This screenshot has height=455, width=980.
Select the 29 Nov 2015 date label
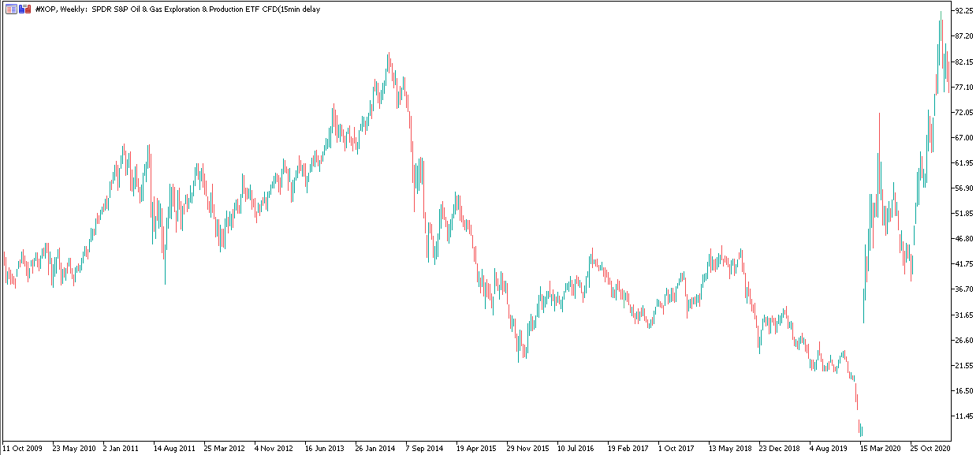click(x=527, y=448)
